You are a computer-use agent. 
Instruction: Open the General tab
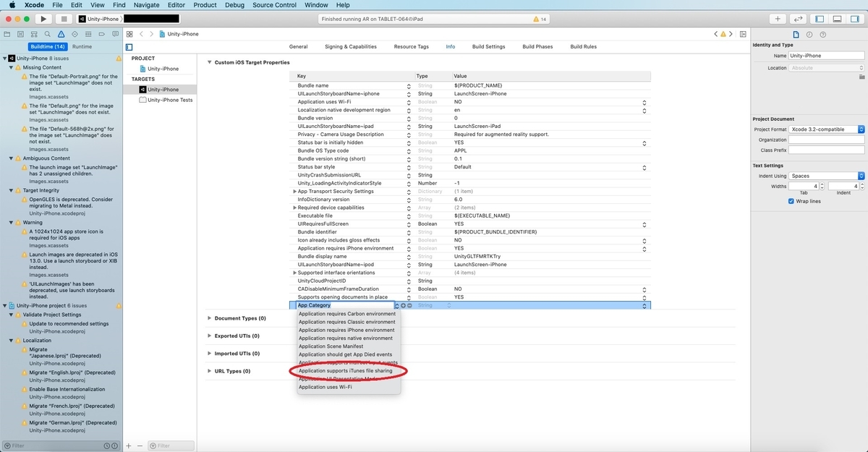click(298, 46)
